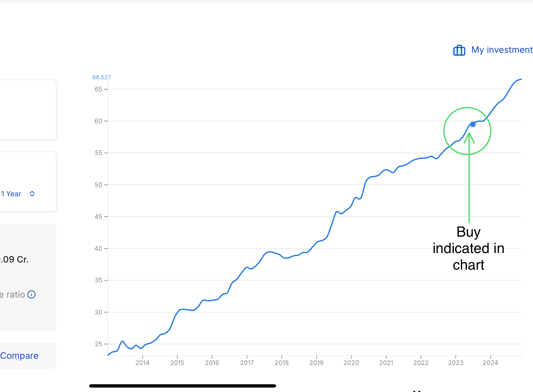Click the 2024 year axis label
The height and width of the screenshot is (392, 533).
coord(490,363)
